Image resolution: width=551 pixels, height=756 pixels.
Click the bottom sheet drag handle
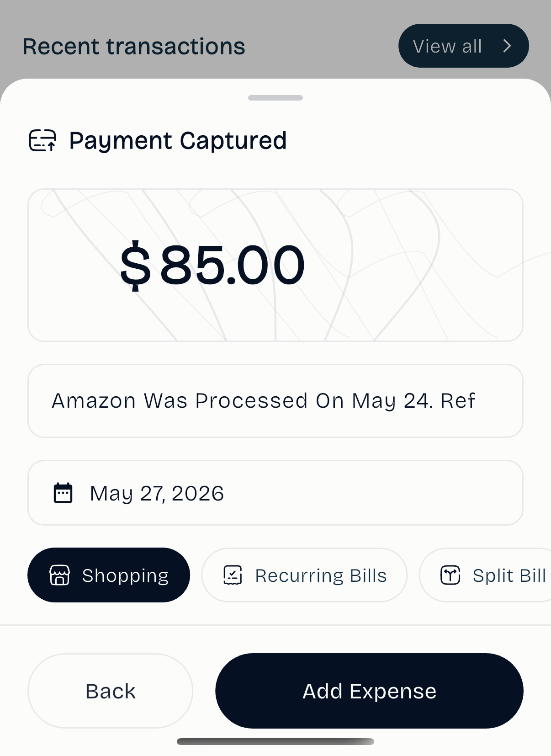(275, 98)
